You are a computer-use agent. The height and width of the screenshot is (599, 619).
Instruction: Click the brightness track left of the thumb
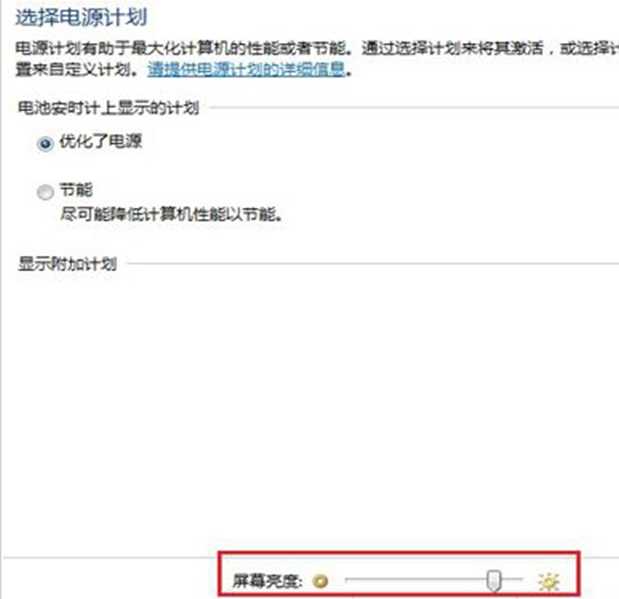(x=416, y=580)
